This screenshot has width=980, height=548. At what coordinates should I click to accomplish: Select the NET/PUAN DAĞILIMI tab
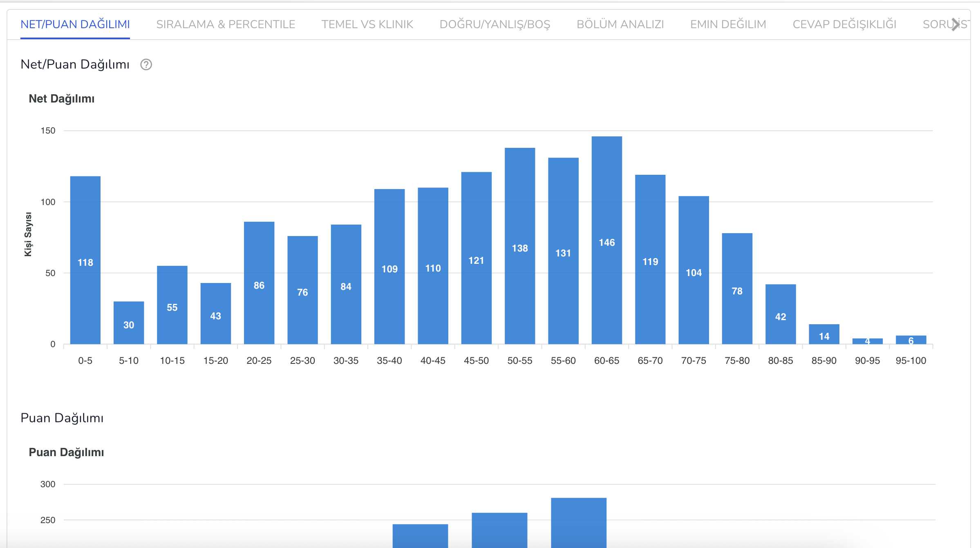click(75, 24)
